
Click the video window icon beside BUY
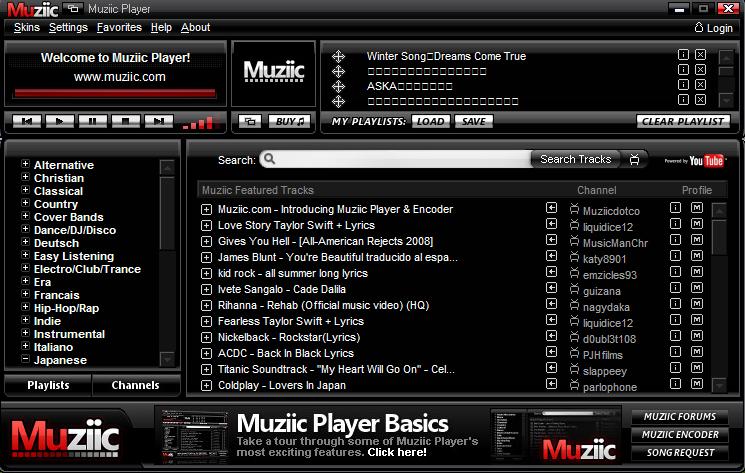[250, 122]
